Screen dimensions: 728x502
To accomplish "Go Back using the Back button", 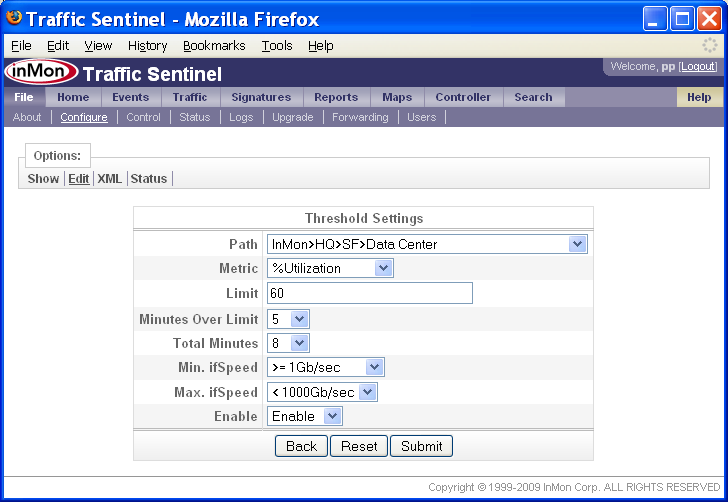I will tap(301, 446).
